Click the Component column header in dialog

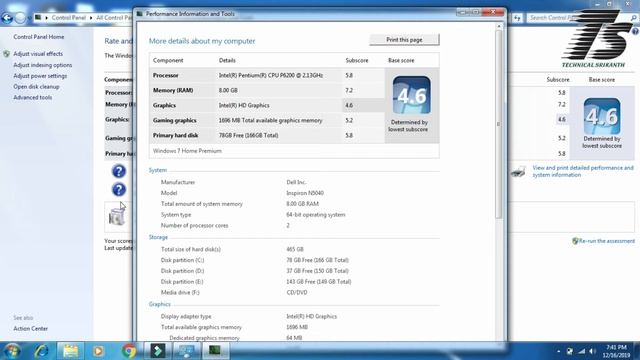pyautogui.click(x=168, y=60)
